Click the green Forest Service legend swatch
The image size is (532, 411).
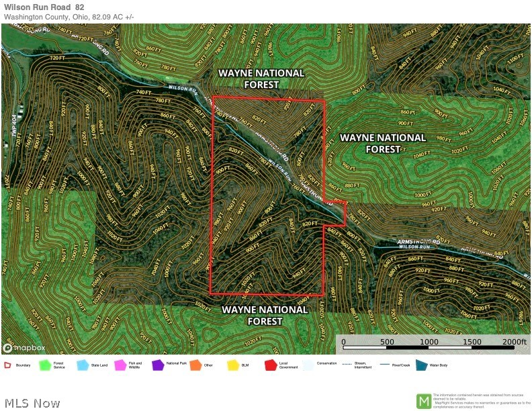click(45, 365)
